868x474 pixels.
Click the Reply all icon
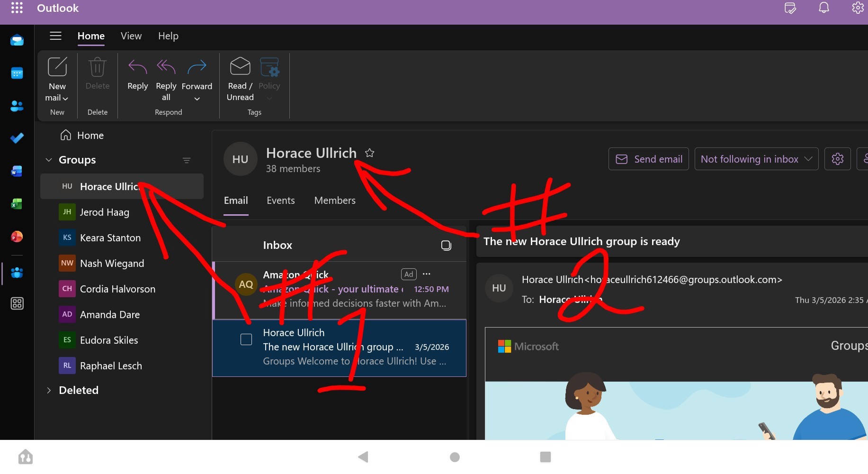coord(166,67)
